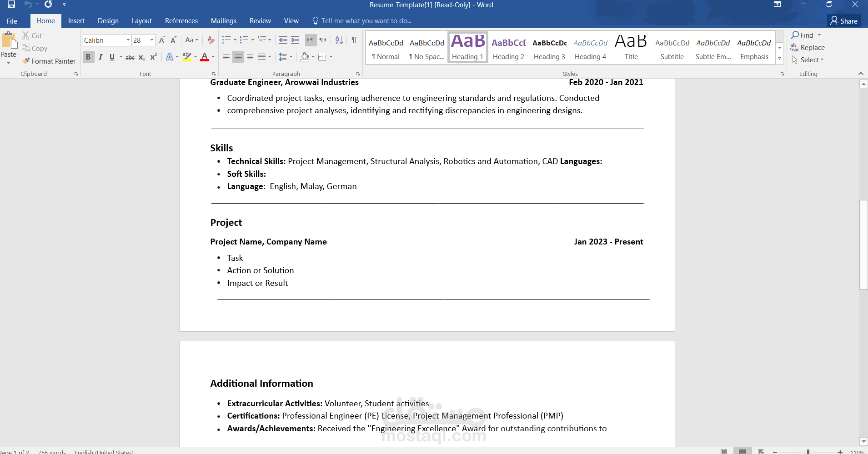868x454 pixels.
Task: Click the Borders icon
Action: [x=322, y=57]
